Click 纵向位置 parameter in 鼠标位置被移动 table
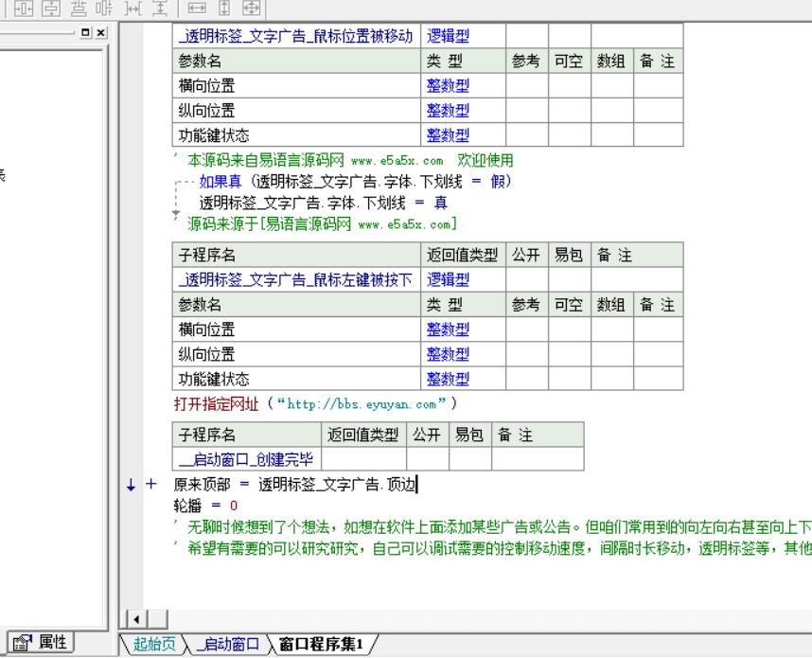Screen dimensions: 812x658 click(x=206, y=111)
